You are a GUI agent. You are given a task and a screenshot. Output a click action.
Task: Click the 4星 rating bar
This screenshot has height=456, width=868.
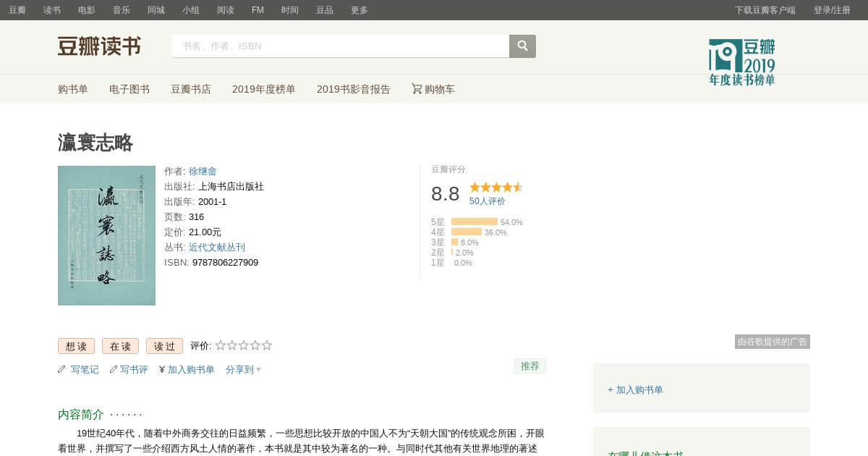[x=467, y=232]
